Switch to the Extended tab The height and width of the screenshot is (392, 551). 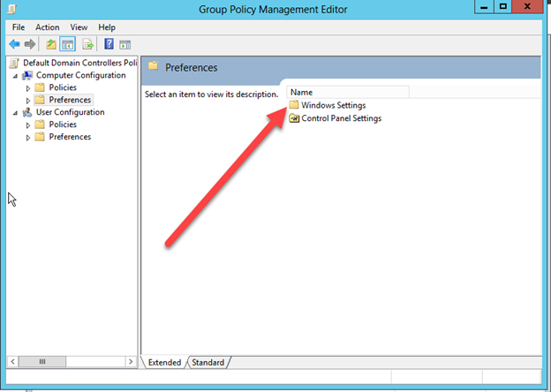coord(164,362)
